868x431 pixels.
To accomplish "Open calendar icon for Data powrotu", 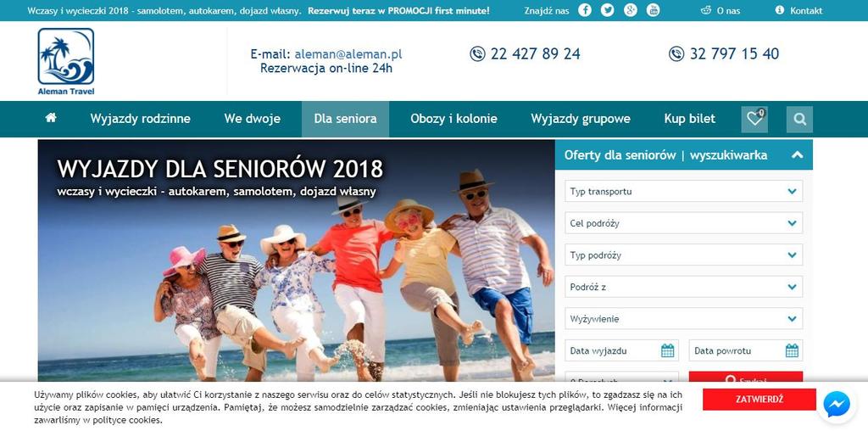I will tap(792, 350).
